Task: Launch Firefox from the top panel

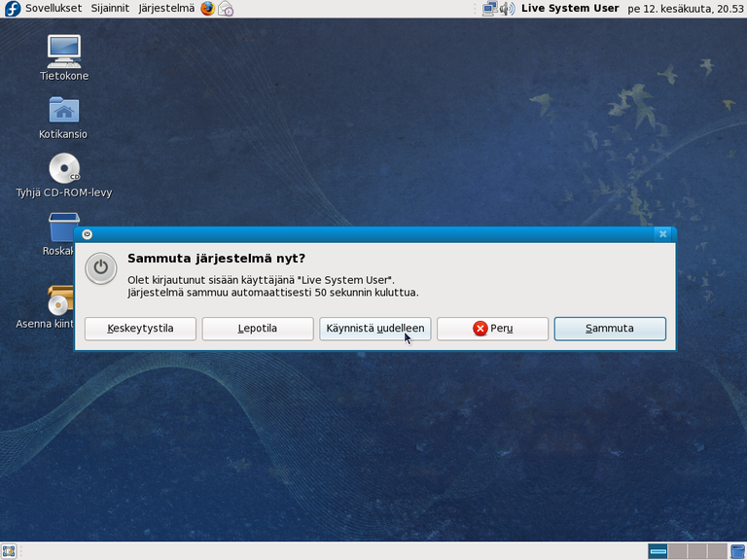Action: 207,9
